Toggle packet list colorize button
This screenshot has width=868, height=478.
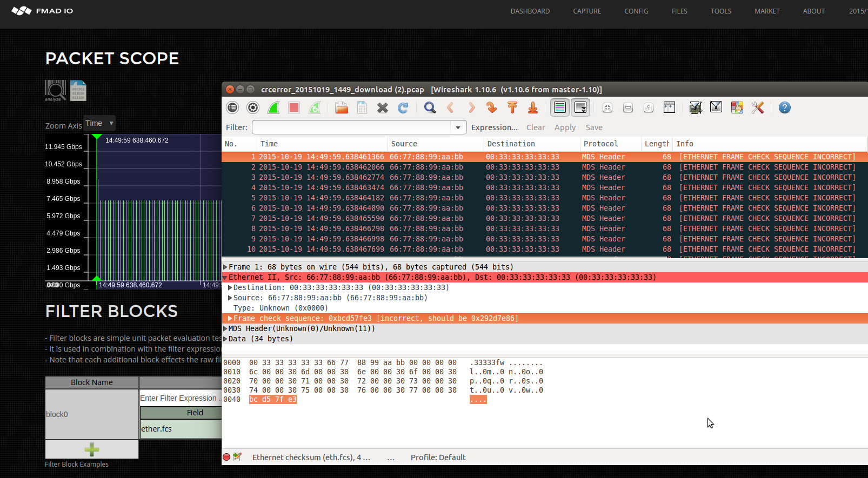(x=560, y=107)
